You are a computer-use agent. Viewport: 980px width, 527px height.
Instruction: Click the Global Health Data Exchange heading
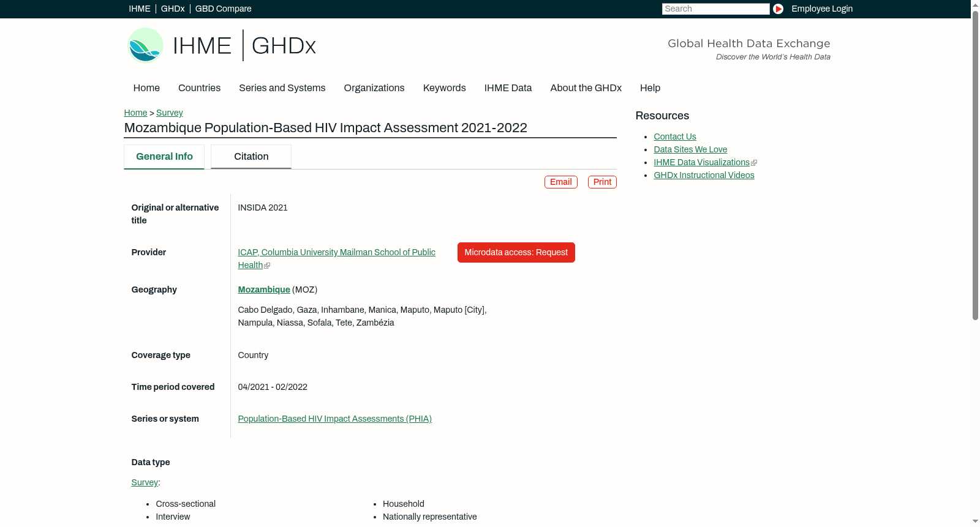[748, 43]
